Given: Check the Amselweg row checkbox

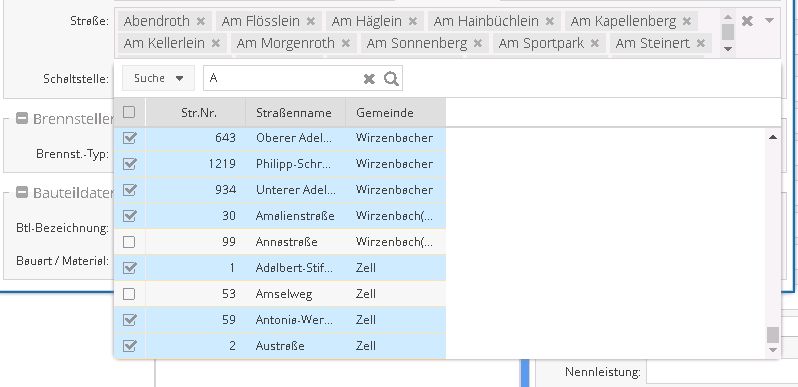Looking at the screenshot, I should pos(129,294).
